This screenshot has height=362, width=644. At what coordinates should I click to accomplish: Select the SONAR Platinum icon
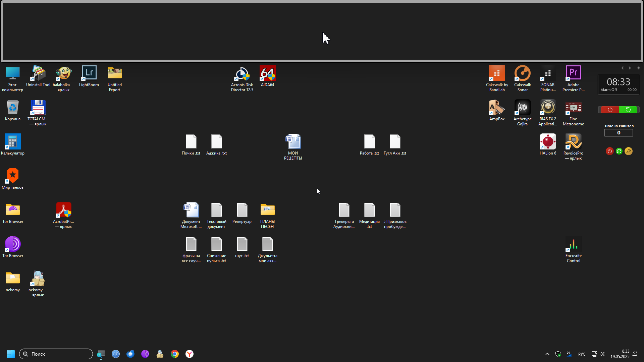548,78
